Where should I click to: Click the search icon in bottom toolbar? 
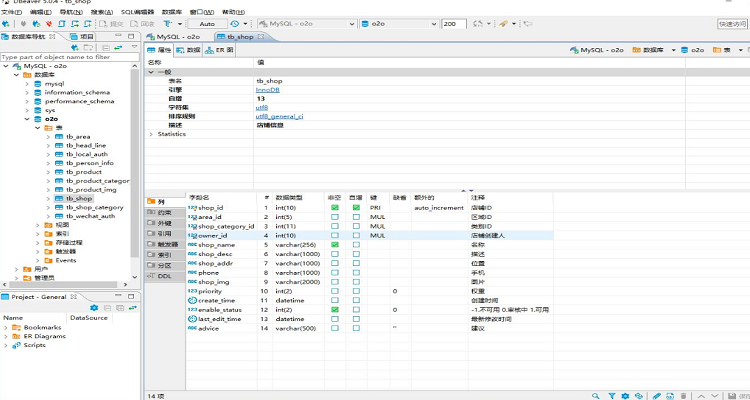tap(596, 396)
